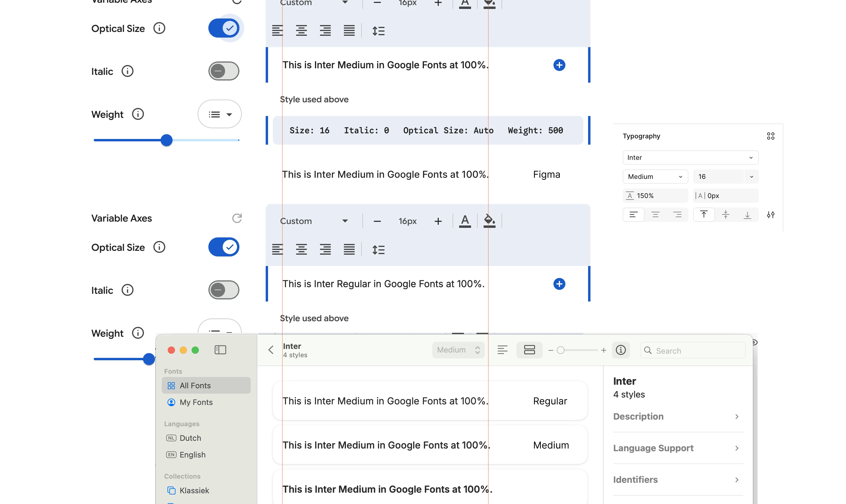Screen dimensions: 846x504
Task: Select My Fonts in Font Book sidebar
Action: (x=196, y=402)
